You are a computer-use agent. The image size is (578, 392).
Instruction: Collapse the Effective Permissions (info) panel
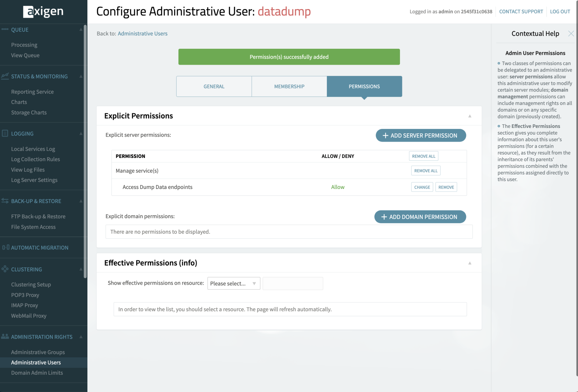[470, 263]
